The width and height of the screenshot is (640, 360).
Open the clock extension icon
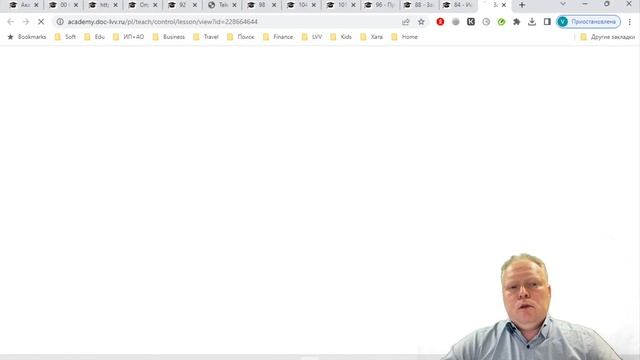click(486, 22)
